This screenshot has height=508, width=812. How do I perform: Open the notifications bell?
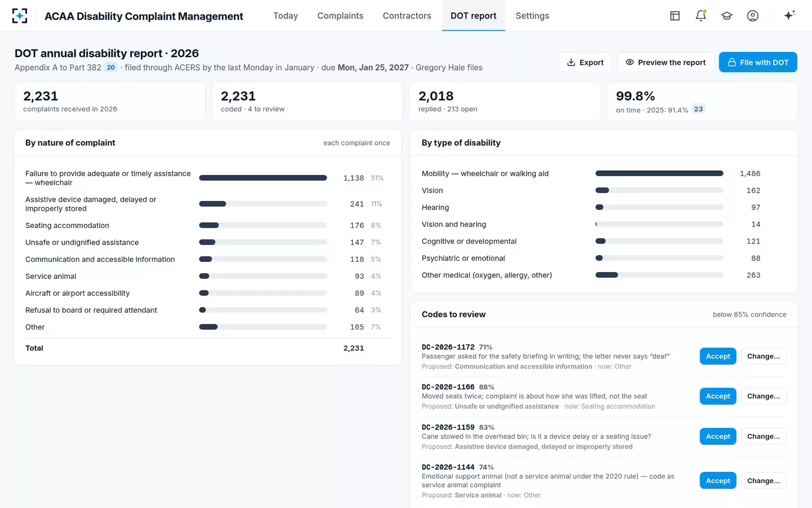point(701,16)
